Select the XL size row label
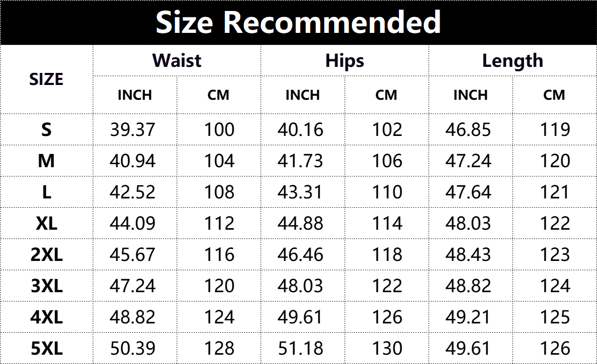Viewport: 597px width, 364px height. click(x=47, y=223)
